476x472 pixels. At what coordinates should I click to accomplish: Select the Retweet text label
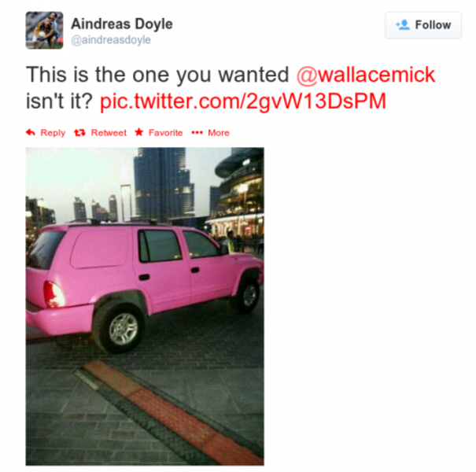[x=109, y=133]
